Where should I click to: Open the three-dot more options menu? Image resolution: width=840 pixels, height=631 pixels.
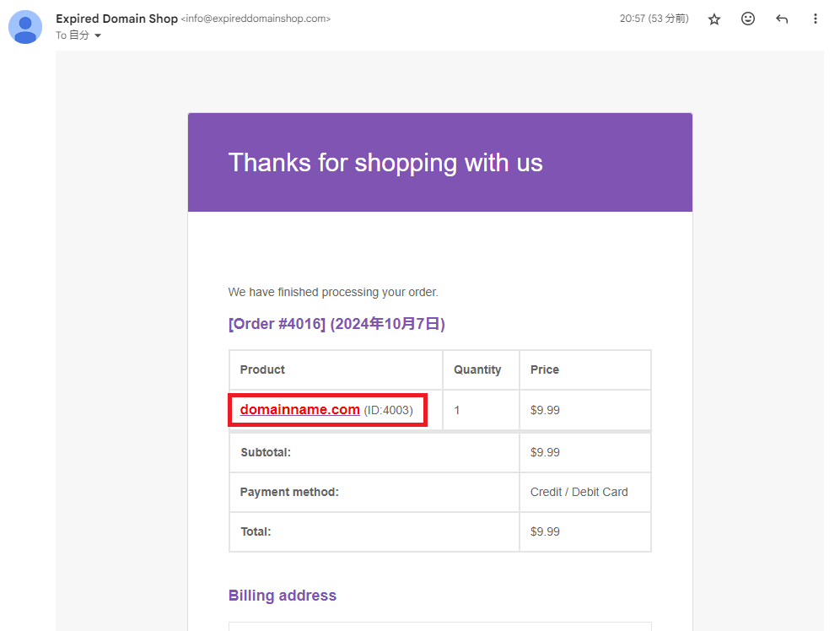815,19
